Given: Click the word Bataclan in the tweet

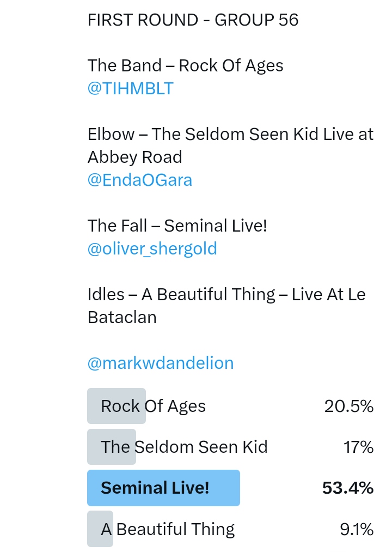Looking at the screenshot, I should point(122,317).
